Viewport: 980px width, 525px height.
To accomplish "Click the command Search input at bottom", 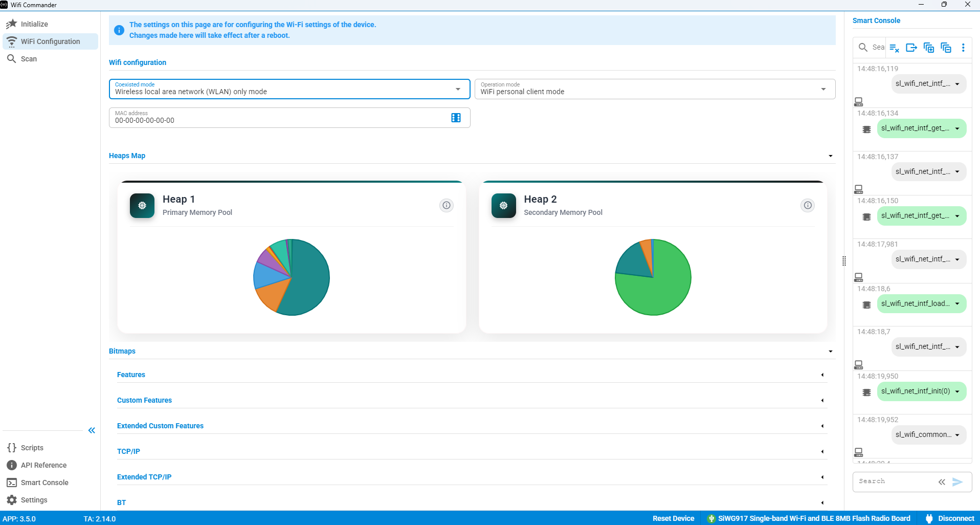I will (x=895, y=482).
